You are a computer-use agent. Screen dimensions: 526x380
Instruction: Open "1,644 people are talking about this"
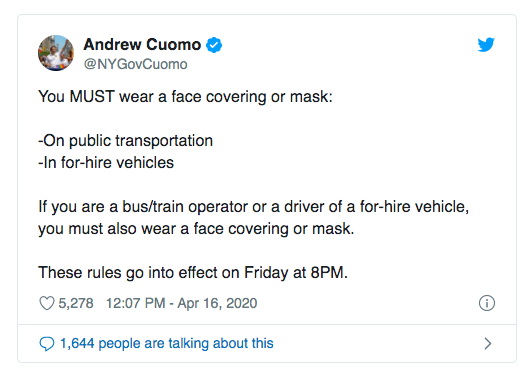(x=167, y=343)
